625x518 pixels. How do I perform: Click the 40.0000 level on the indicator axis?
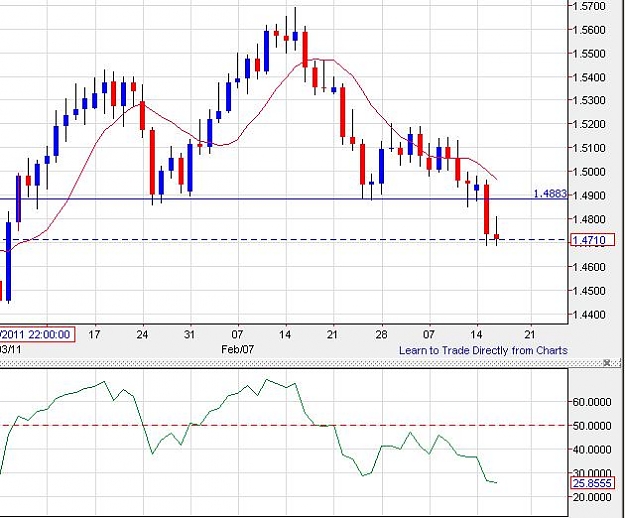(592, 449)
